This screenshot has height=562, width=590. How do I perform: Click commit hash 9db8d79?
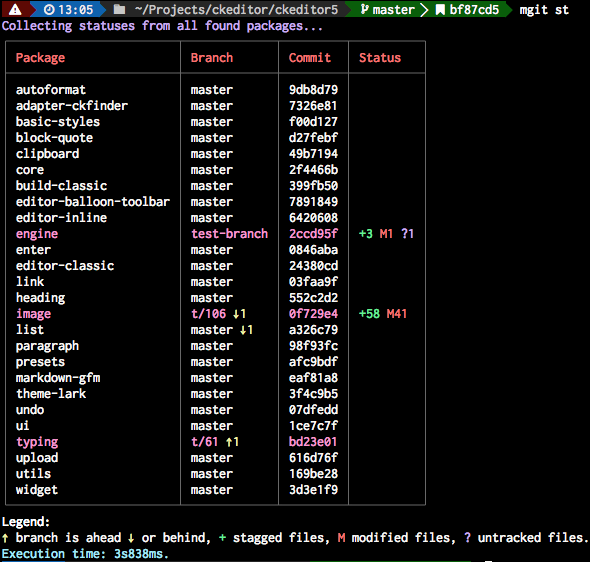pos(313,90)
